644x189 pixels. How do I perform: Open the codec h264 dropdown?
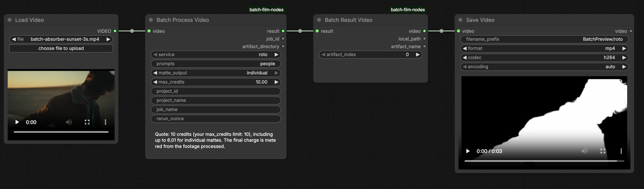pyautogui.click(x=544, y=58)
